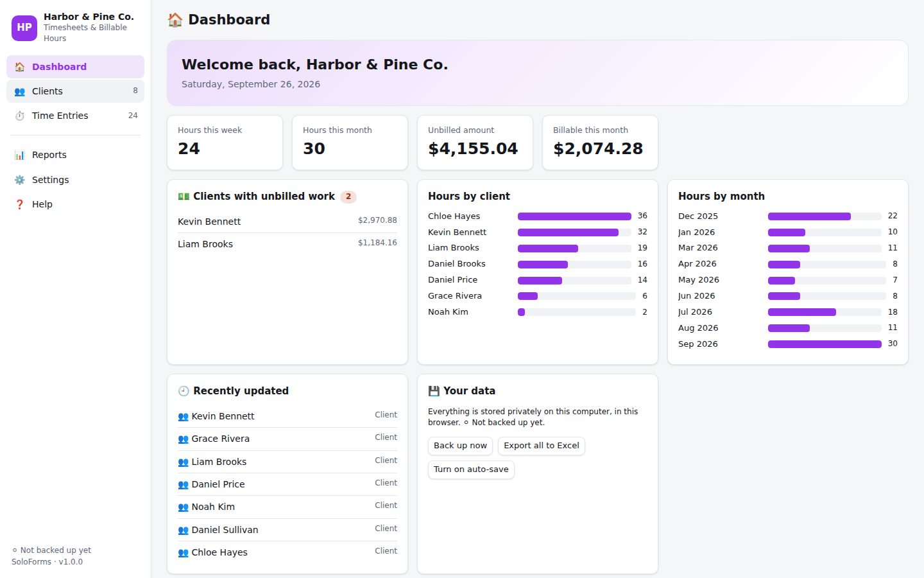Click the Help question mark icon
Screen dimensions: 924x578
point(20,204)
